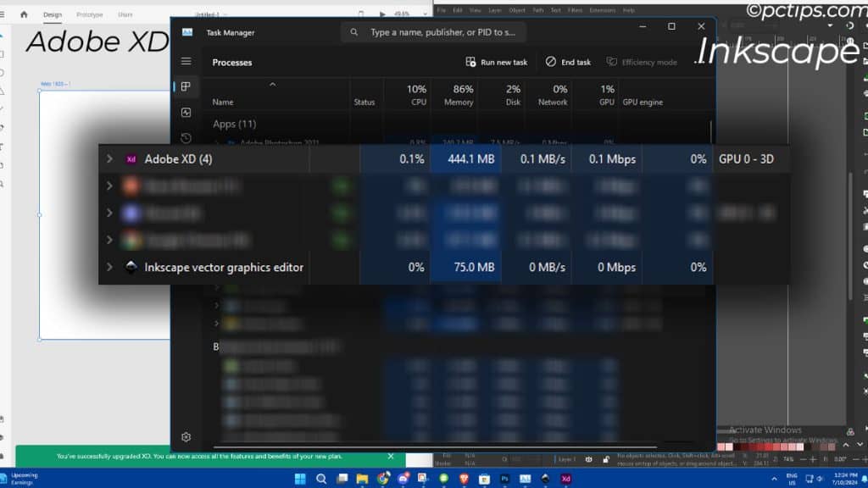Click the GPU 0 - 3D engine cell
Viewport: 868px width, 488px height.
click(746, 159)
